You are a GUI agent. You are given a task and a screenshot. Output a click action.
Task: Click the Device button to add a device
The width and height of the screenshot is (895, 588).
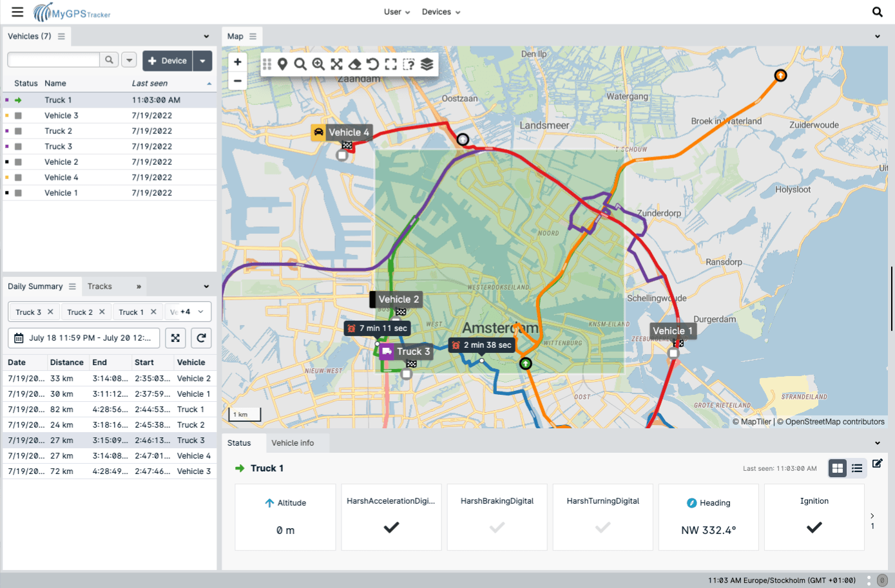[168, 61]
